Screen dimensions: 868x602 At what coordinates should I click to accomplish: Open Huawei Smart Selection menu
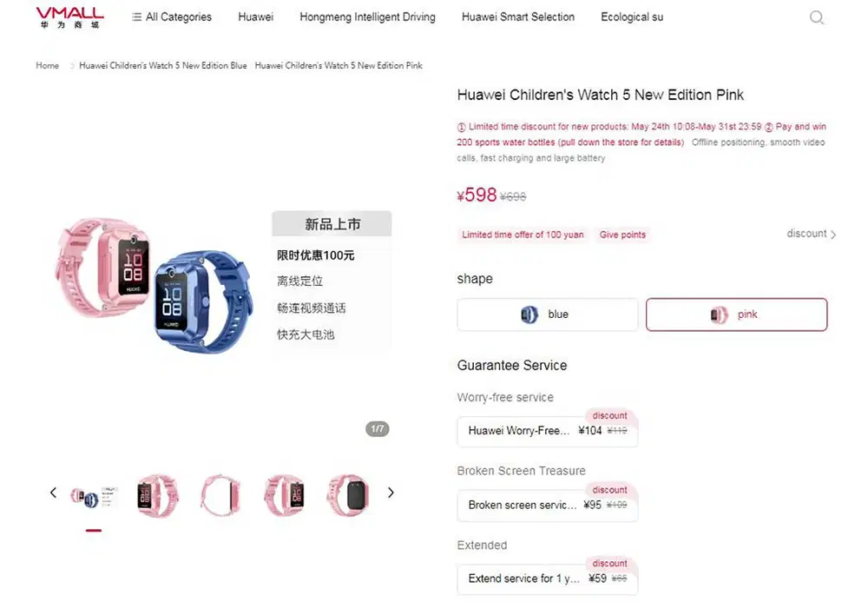(518, 17)
